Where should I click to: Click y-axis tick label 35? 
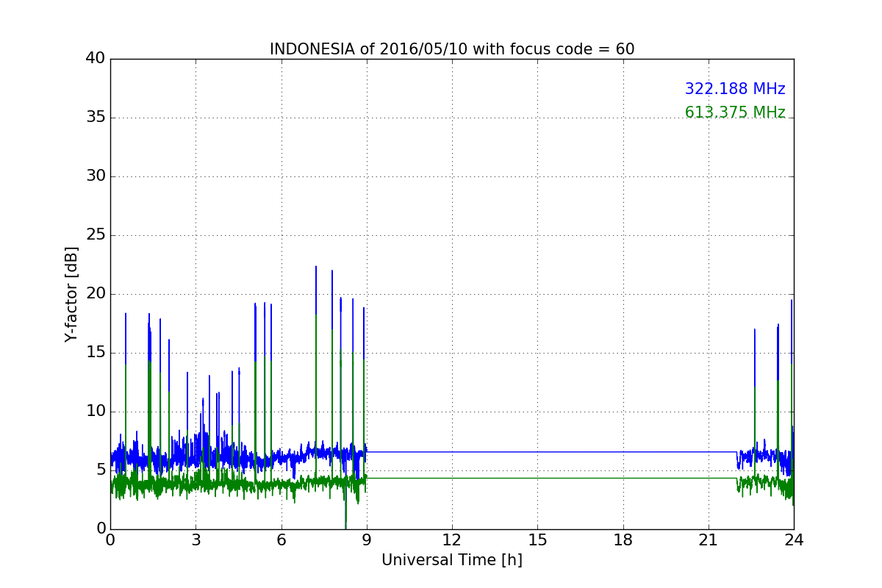click(96, 118)
